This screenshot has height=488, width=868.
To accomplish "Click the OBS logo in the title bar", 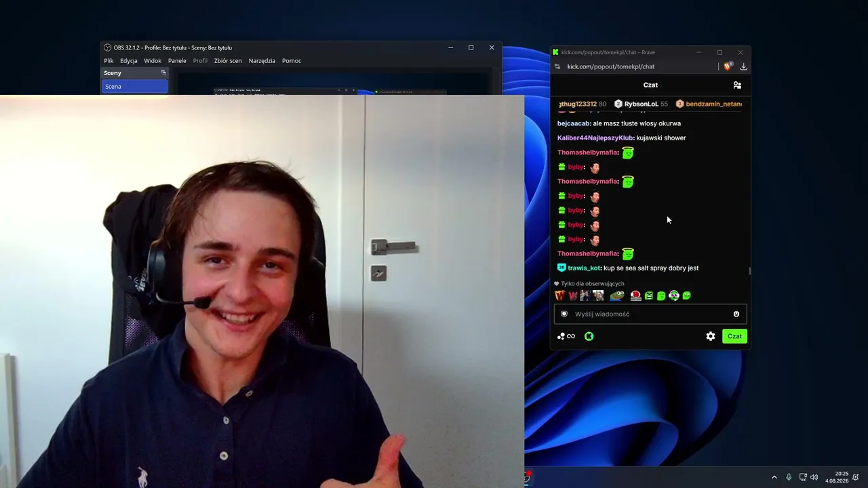I will [107, 47].
